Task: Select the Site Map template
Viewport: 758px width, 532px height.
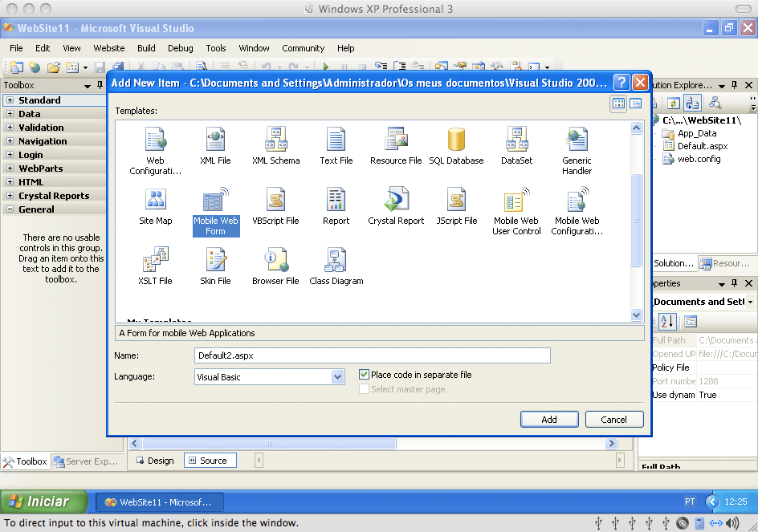Action: tap(155, 206)
